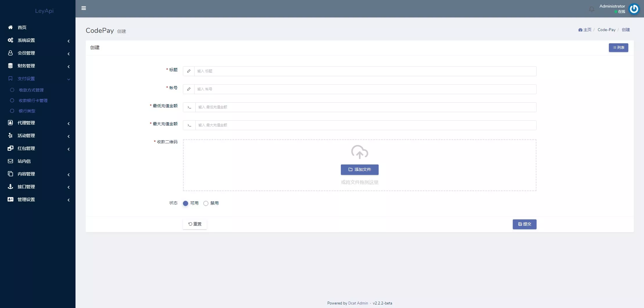Click the 添加文件 upload button
Screen dimensions: 644x308
coord(359,170)
